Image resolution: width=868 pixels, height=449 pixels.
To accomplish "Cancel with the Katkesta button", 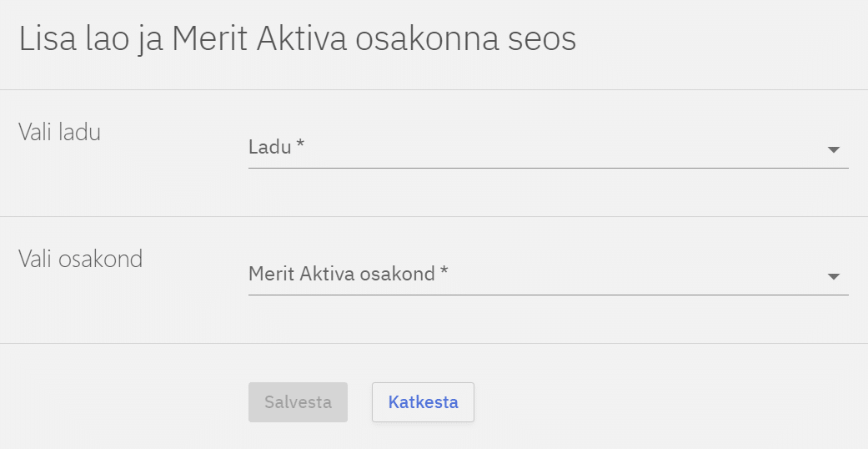I will point(423,402).
